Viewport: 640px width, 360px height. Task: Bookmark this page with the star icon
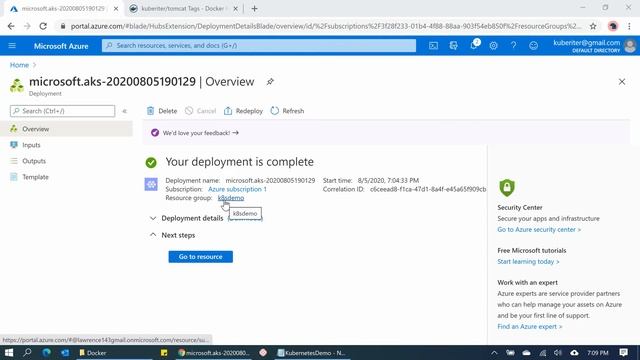(x=593, y=26)
